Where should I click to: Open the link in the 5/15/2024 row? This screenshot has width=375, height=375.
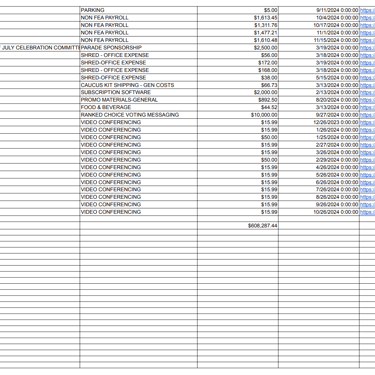click(367, 78)
